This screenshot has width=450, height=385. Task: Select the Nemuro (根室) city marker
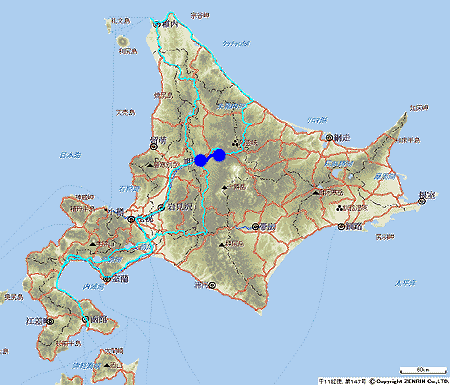[422, 201]
